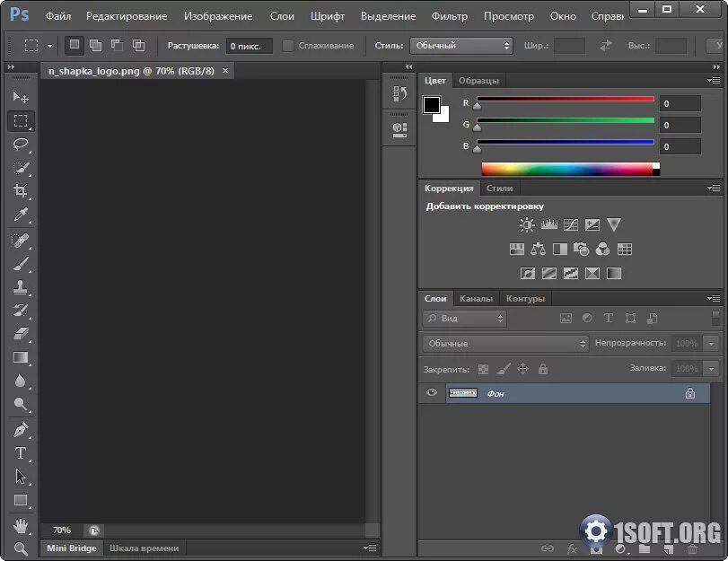Select the Zoom tool
The width and height of the screenshot is (728, 561).
pos(21,549)
